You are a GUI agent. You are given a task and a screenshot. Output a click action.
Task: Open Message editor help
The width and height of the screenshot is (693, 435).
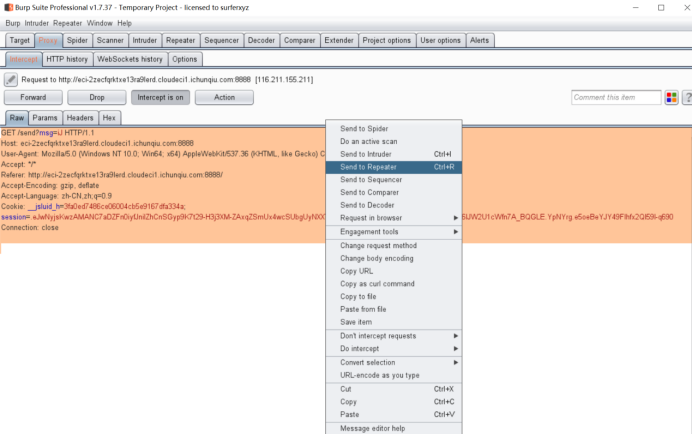[x=394, y=429]
